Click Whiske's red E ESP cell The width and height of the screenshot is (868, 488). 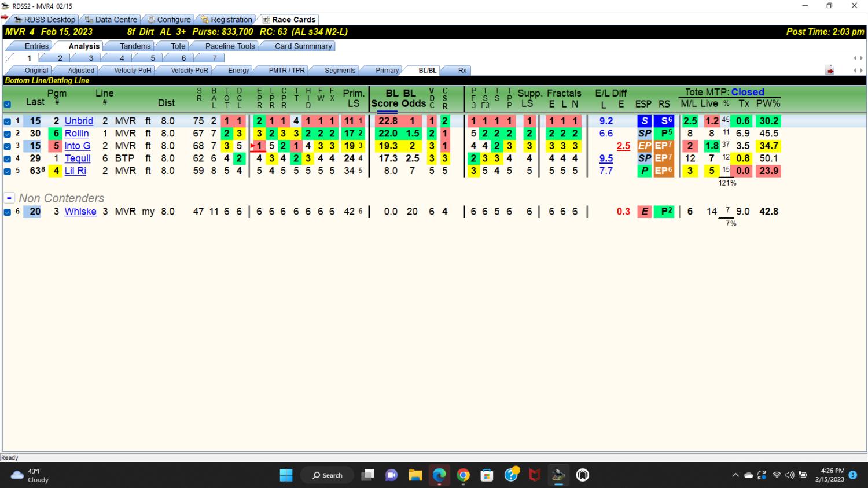click(x=644, y=211)
